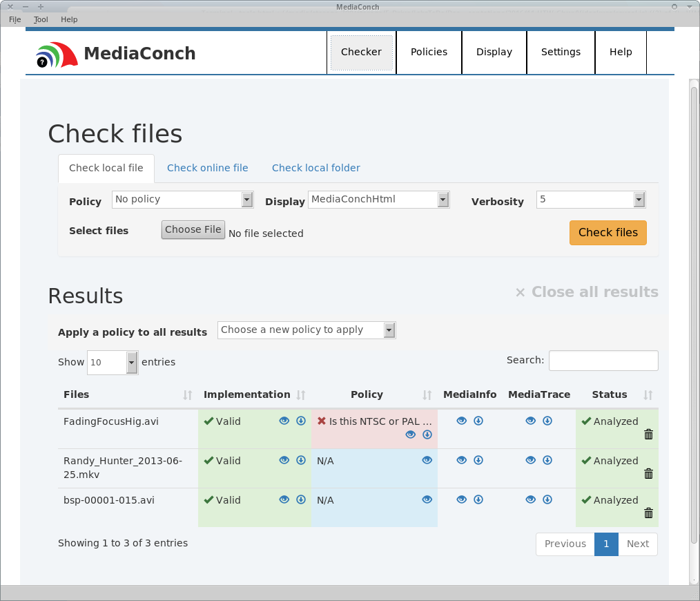Open the Policies navigation tab

pyautogui.click(x=429, y=52)
